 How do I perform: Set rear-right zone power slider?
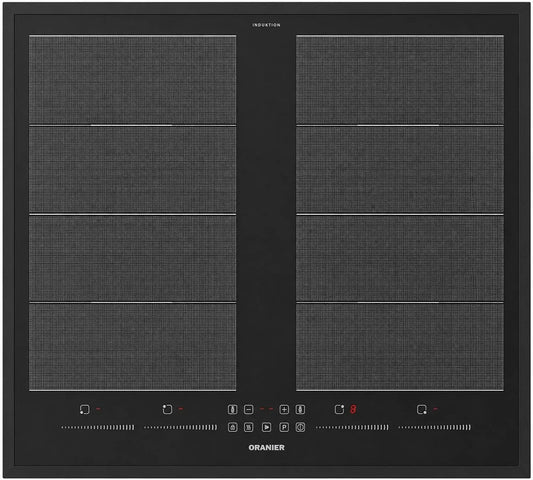pos(352,427)
